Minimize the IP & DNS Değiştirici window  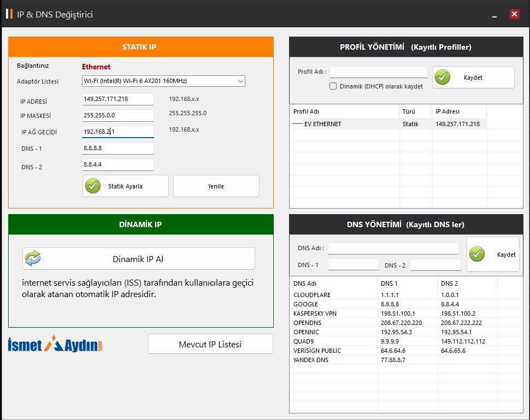pos(494,15)
